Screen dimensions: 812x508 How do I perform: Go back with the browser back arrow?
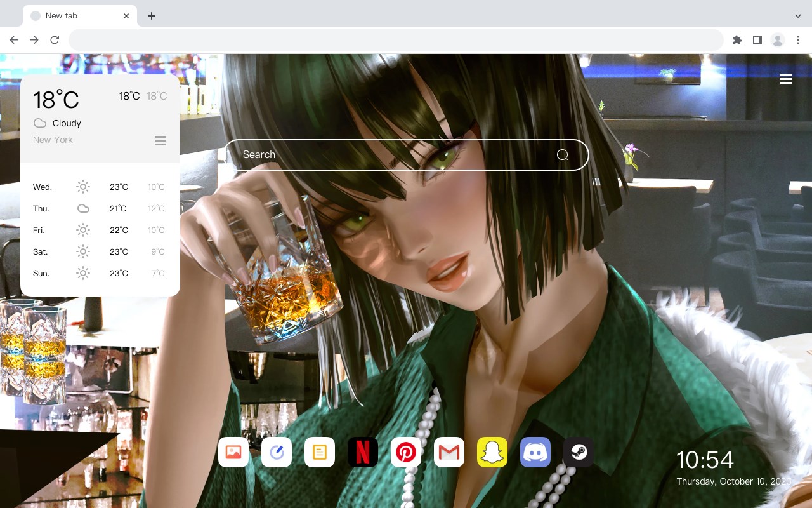(x=14, y=40)
